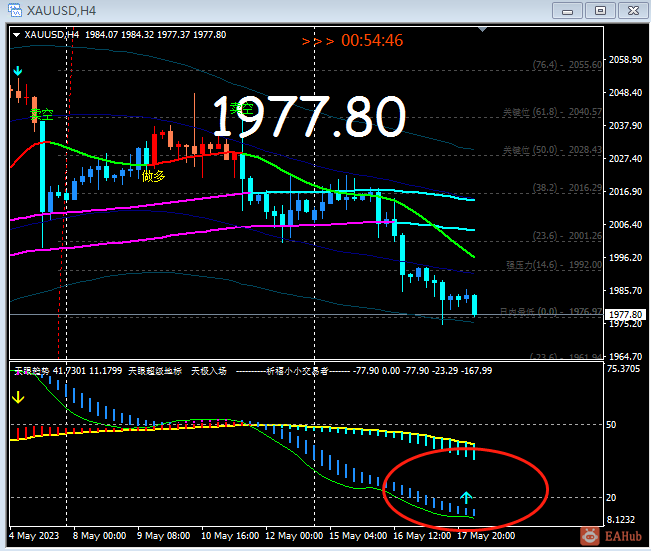Select Fibonacci level 关键位 (61.8) - 2040.57
Viewport: 651px width, 551px height.
[x=552, y=112]
